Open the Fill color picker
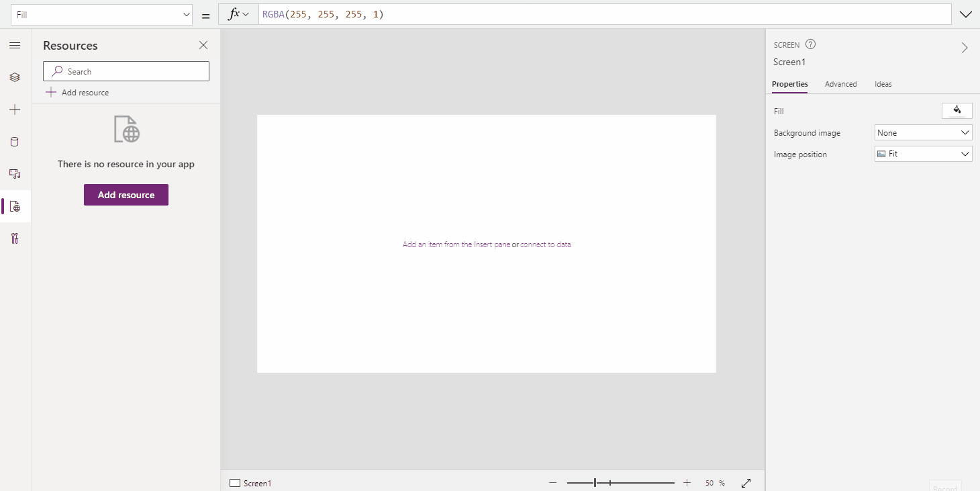 pyautogui.click(x=957, y=110)
